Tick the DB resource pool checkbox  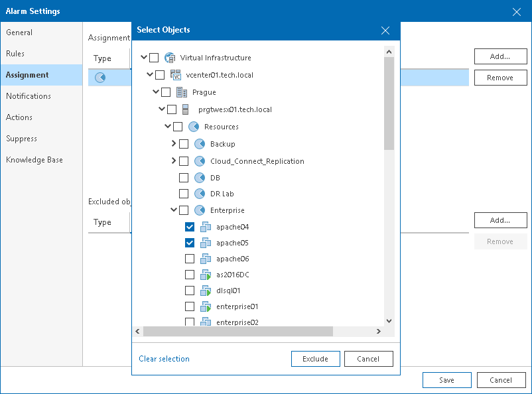tap(184, 178)
